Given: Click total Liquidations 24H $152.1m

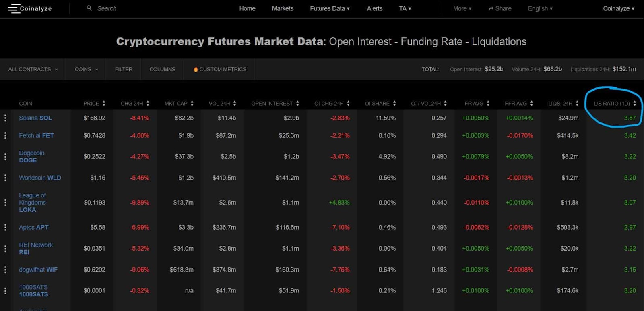Looking at the screenshot, I should click(x=624, y=69).
